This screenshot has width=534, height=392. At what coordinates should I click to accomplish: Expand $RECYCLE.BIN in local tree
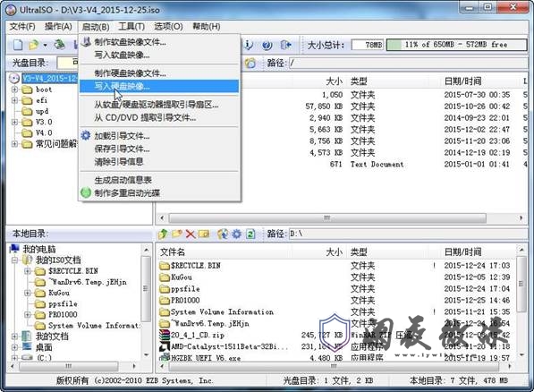(28, 271)
